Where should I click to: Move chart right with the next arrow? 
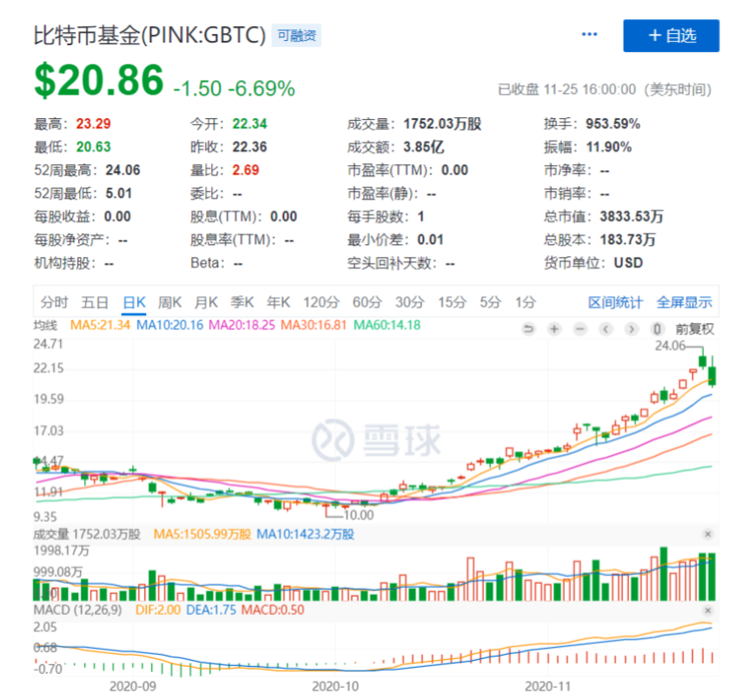(x=632, y=329)
